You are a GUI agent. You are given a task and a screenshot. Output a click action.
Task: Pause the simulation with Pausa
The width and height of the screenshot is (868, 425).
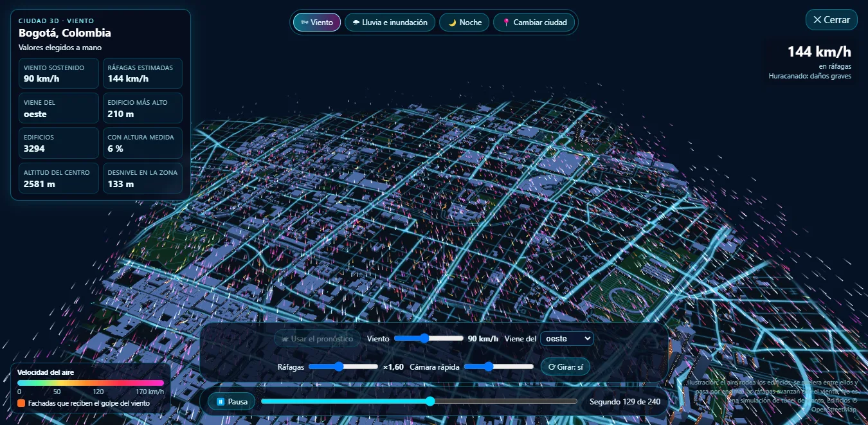point(231,402)
